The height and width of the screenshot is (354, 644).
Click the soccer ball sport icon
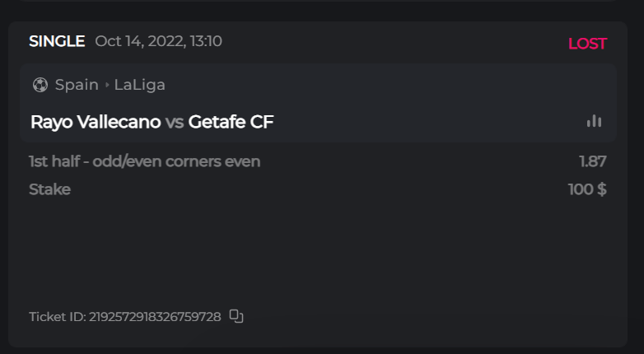point(40,85)
